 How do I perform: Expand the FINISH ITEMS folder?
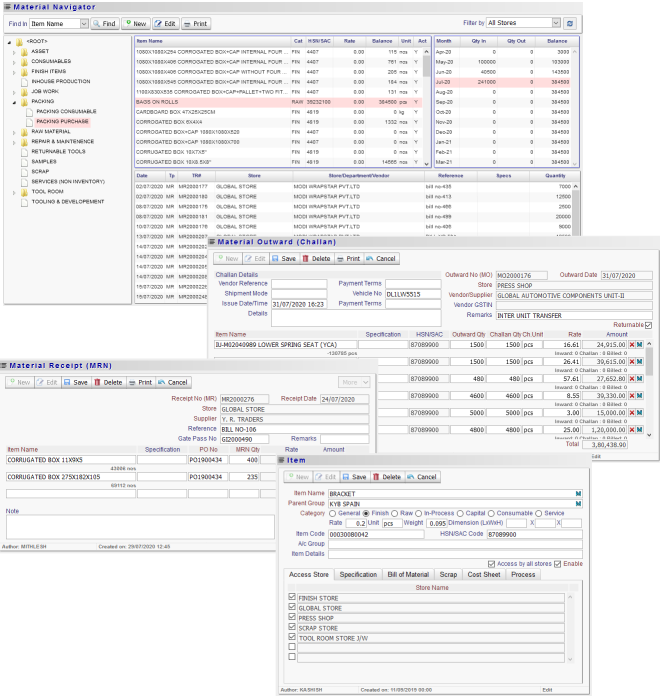click(14, 72)
